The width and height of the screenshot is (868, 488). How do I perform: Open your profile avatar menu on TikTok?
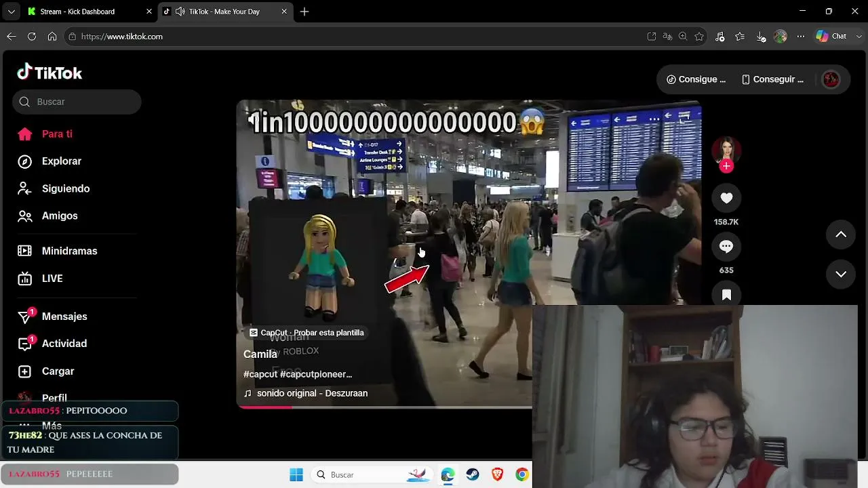click(831, 79)
